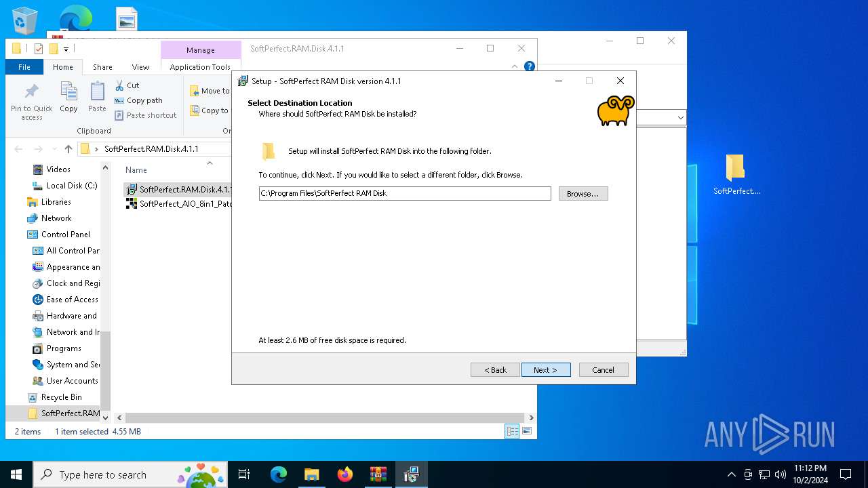Click the Paste ribbon icon
868x488 pixels.
pyautogui.click(x=97, y=98)
